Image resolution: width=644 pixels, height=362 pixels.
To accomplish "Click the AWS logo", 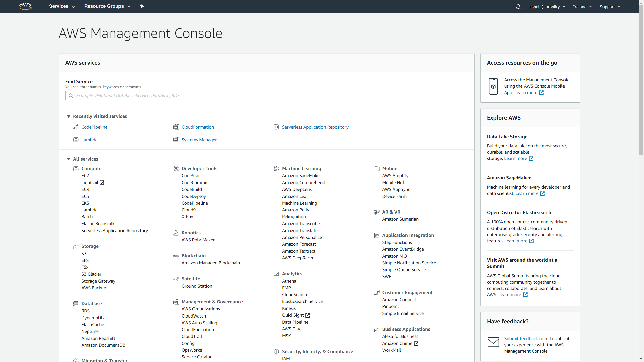I will click(x=25, y=6).
